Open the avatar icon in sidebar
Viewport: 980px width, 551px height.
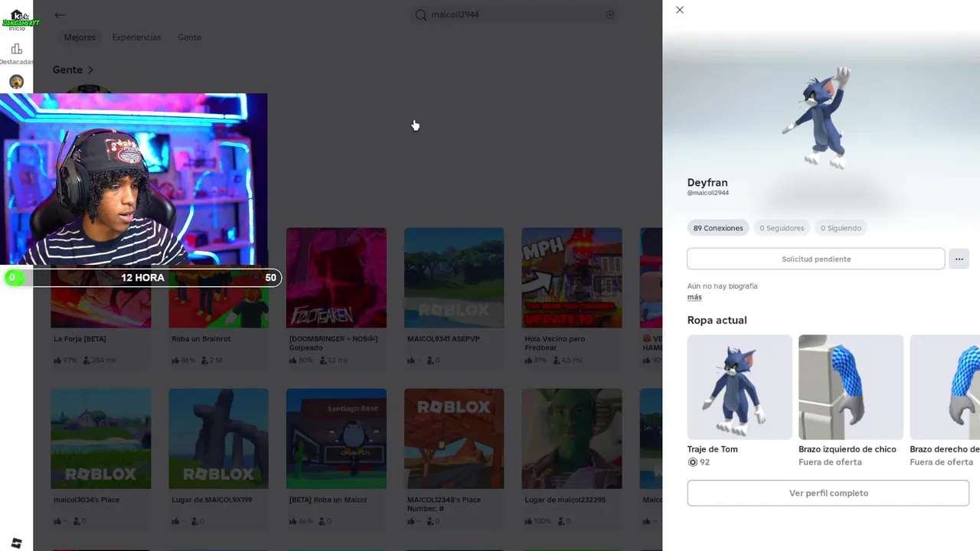(17, 82)
